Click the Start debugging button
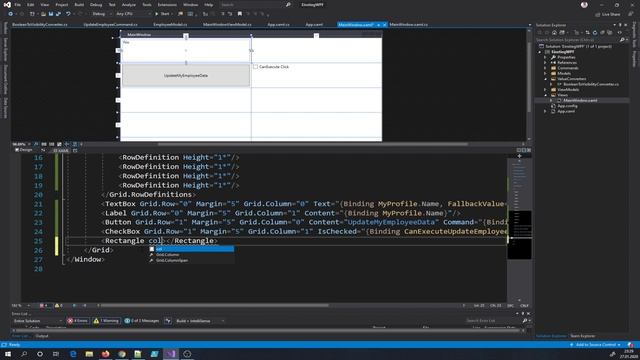 pos(162,14)
